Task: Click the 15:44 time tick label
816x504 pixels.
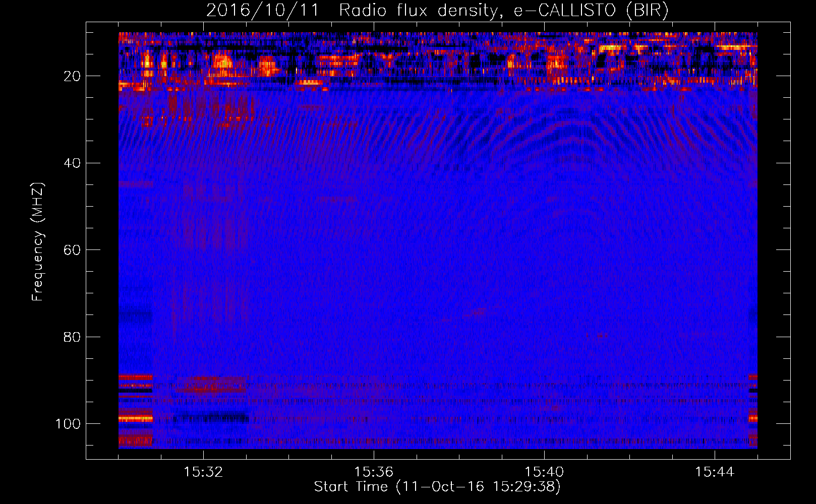Action: click(x=715, y=472)
